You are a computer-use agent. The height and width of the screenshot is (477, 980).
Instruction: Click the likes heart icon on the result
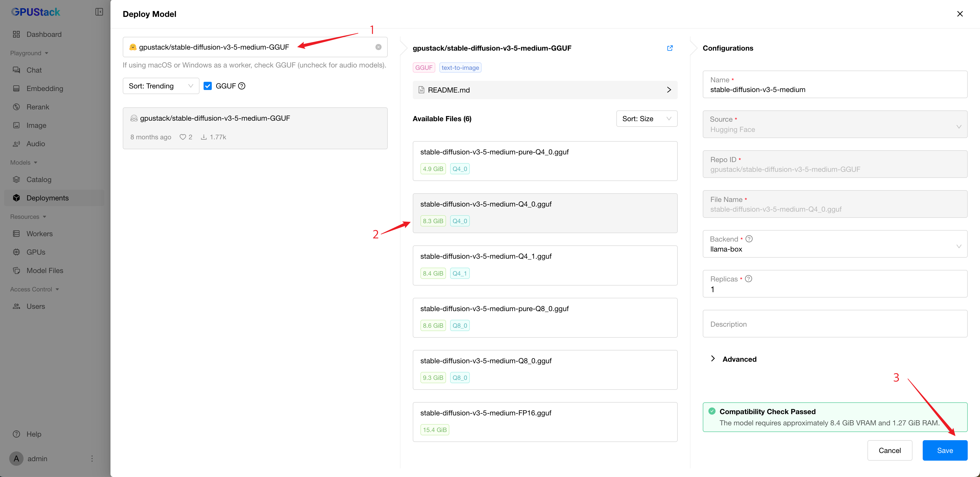(x=183, y=137)
